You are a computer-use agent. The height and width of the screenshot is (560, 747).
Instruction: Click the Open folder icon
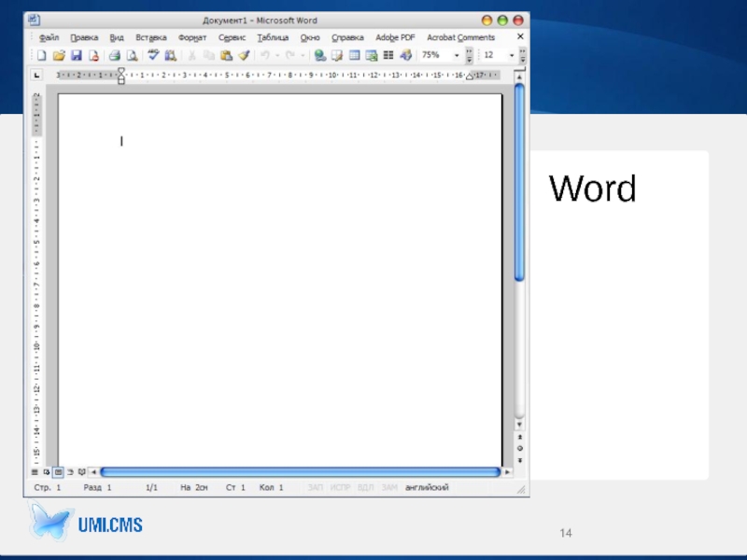[58, 56]
